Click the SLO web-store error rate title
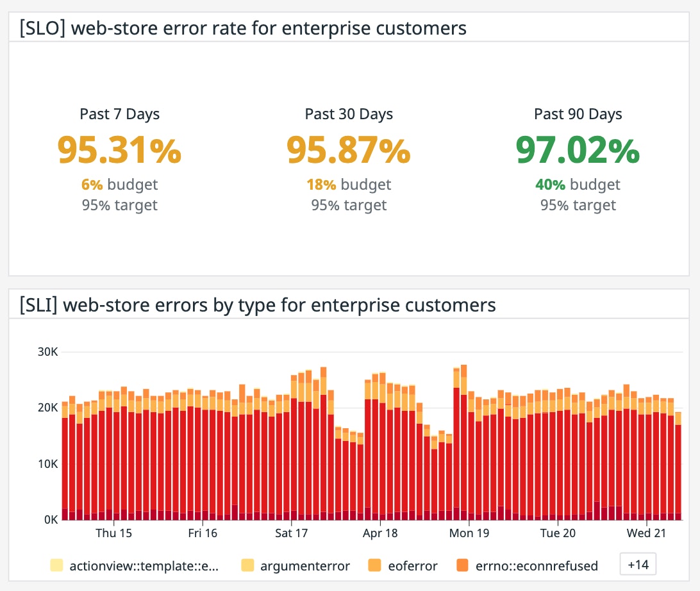The width and height of the screenshot is (700, 591). 242,28
